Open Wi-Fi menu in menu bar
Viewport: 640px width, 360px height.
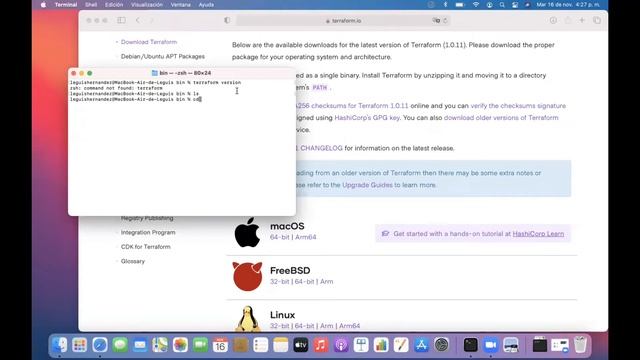click(x=476, y=5)
